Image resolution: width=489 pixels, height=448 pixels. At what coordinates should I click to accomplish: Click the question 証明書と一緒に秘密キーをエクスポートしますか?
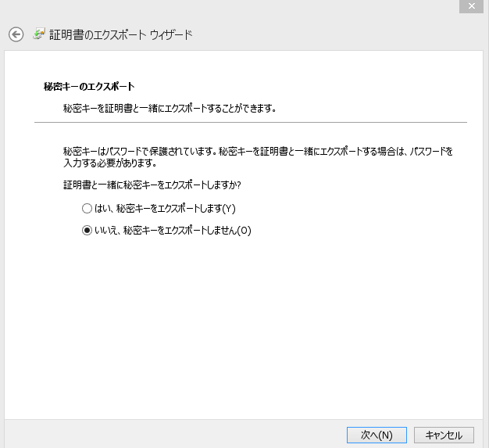click(152, 185)
